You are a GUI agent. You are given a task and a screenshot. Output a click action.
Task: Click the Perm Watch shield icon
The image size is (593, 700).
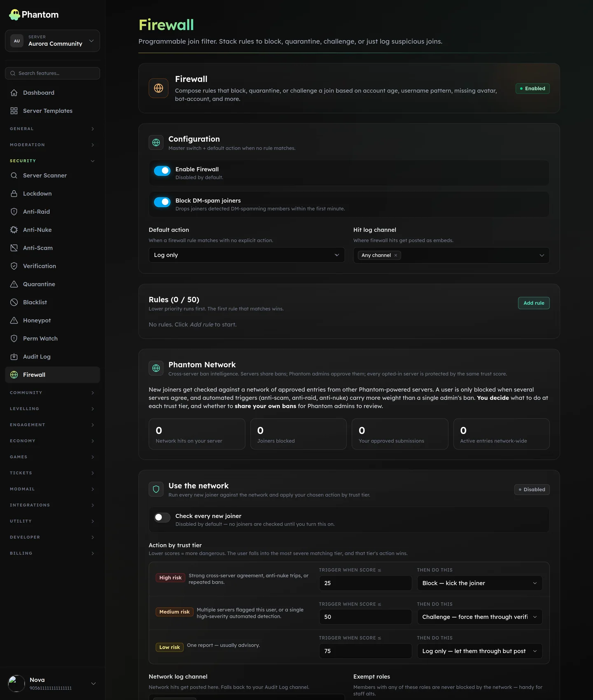pos(14,338)
